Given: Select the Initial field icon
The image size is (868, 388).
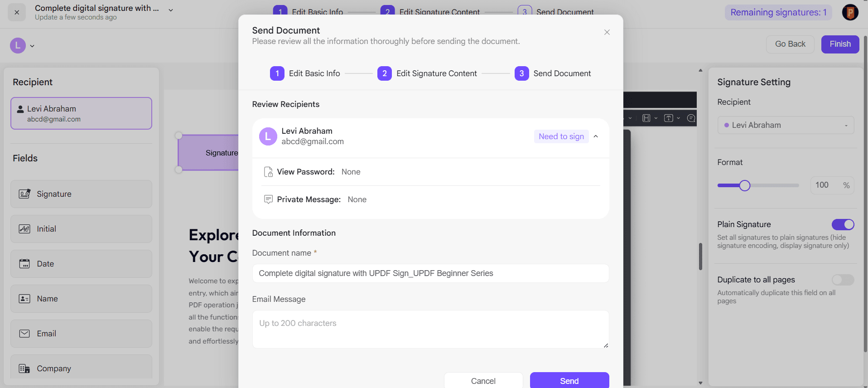Looking at the screenshot, I should (x=24, y=229).
